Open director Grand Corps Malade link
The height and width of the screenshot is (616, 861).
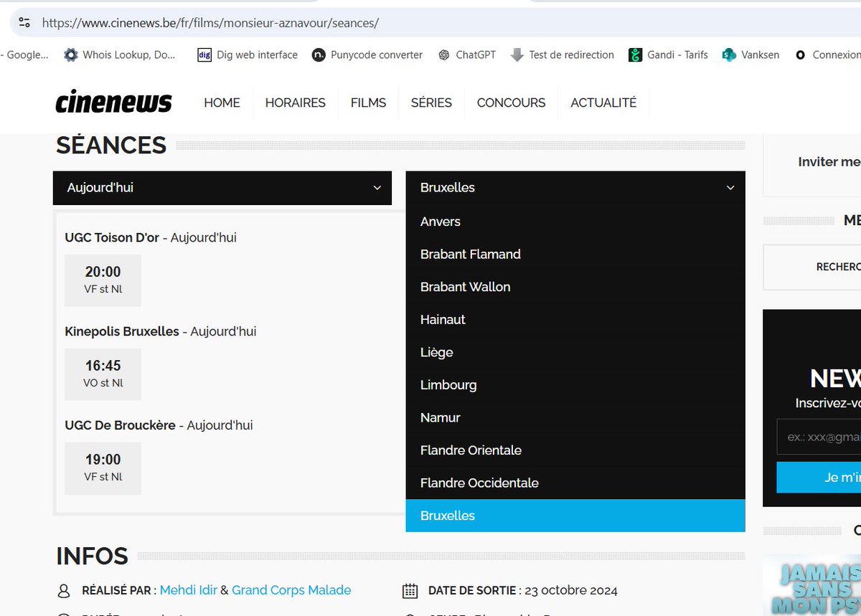pos(291,591)
